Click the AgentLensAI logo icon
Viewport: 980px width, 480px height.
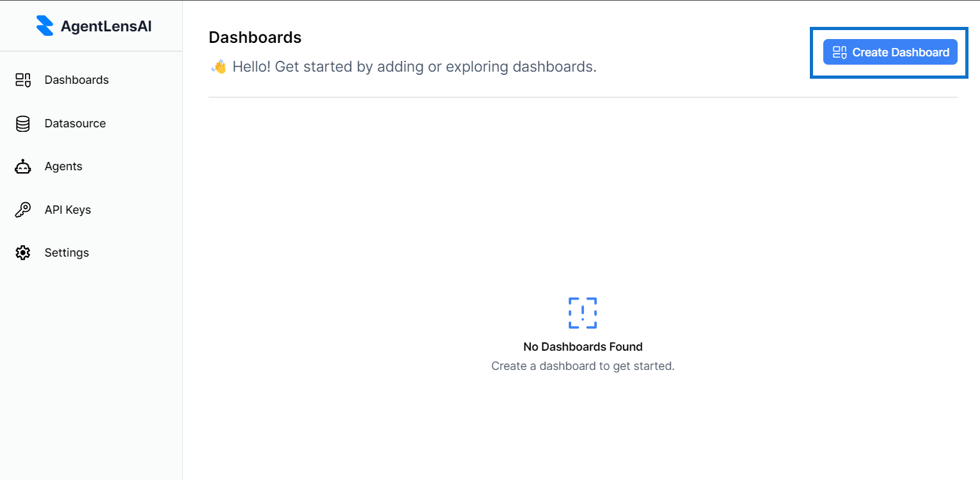pos(45,26)
